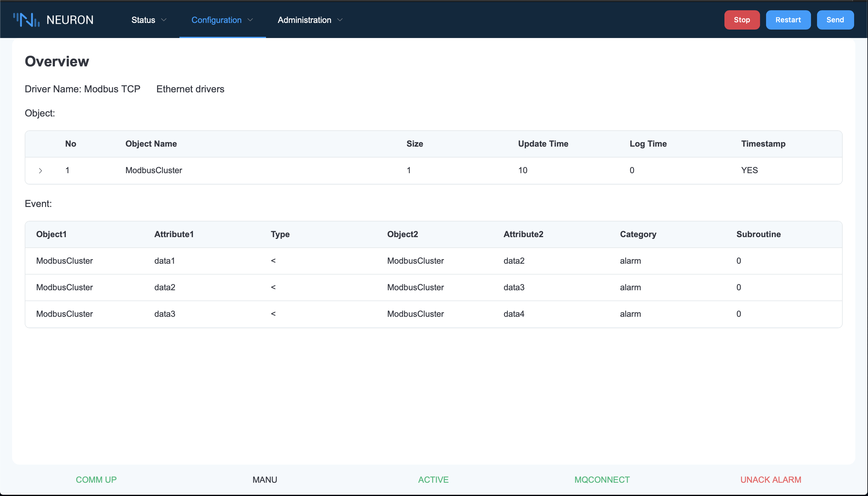Click the Overview heading
Image resolution: width=868 pixels, height=496 pixels.
click(x=57, y=62)
